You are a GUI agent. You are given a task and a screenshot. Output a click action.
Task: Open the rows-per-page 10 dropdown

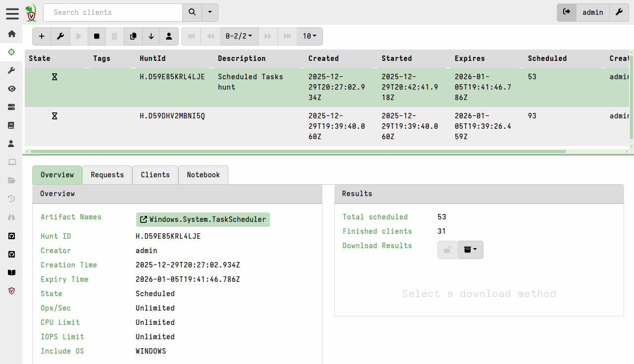(310, 36)
